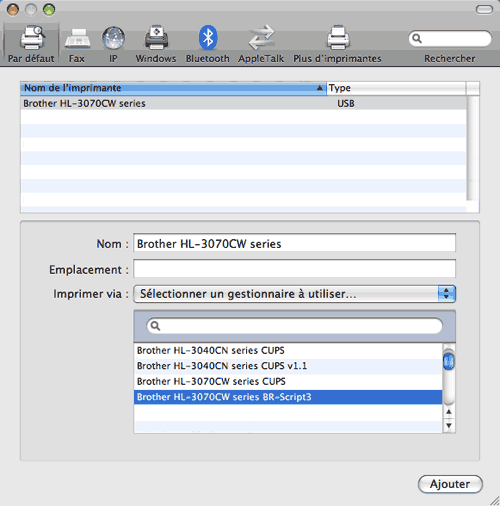Image resolution: width=500 pixels, height=506 pixels.
Task: Select the Par défaut printer icon
Action: pyautogui.click(x=32, y=37)
